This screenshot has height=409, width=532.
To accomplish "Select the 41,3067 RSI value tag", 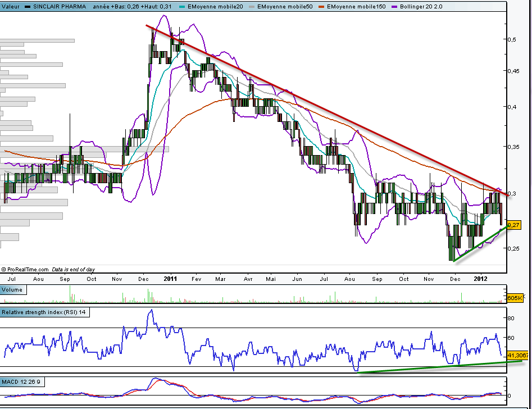I will click(x=518, y=356).
